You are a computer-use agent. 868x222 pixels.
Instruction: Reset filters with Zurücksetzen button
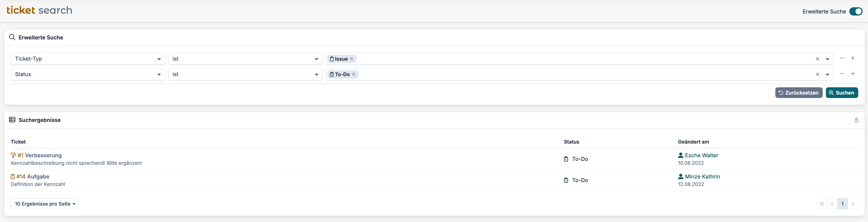[799, 93]
